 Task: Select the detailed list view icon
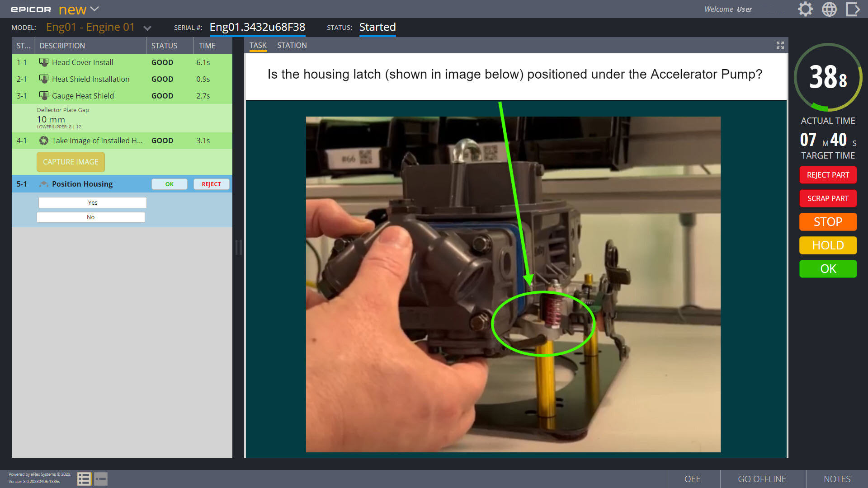[x=84, y=479]
